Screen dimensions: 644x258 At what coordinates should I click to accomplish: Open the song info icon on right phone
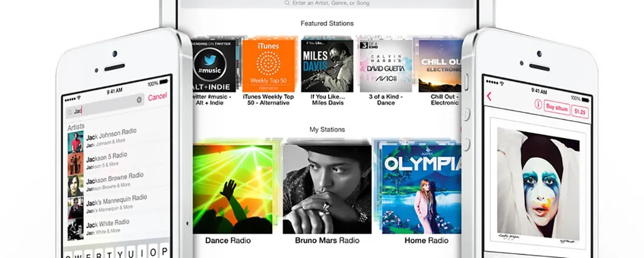538,104
